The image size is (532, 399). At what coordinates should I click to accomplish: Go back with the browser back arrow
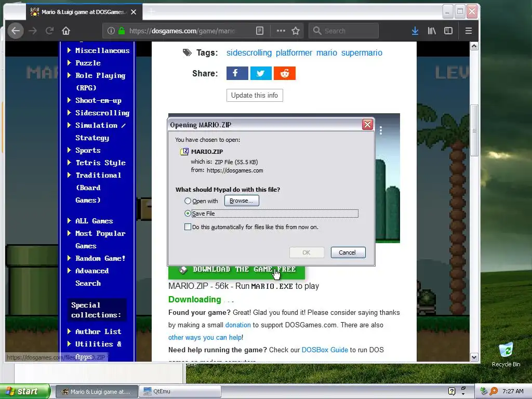[x=16, y=31]
